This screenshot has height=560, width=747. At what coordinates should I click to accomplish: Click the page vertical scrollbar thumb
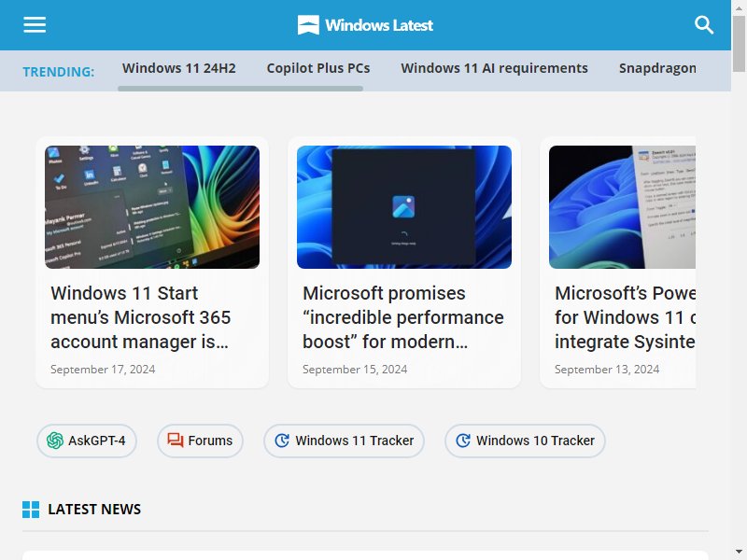pyautogui.click(x=739, y=44)
